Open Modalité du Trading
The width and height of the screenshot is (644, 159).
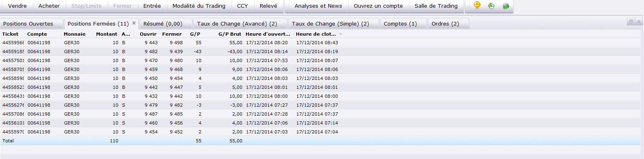click(x=199, y=6)
